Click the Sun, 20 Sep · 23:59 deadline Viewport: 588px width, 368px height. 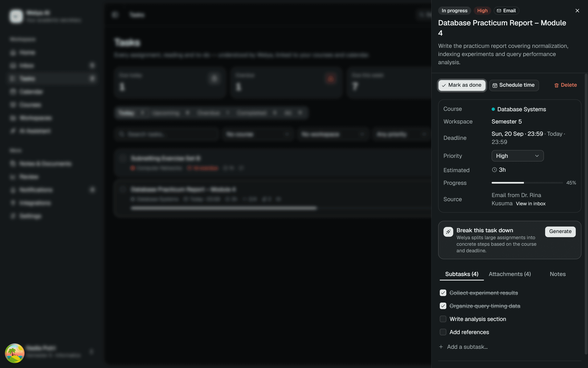(x=517, y=134)
